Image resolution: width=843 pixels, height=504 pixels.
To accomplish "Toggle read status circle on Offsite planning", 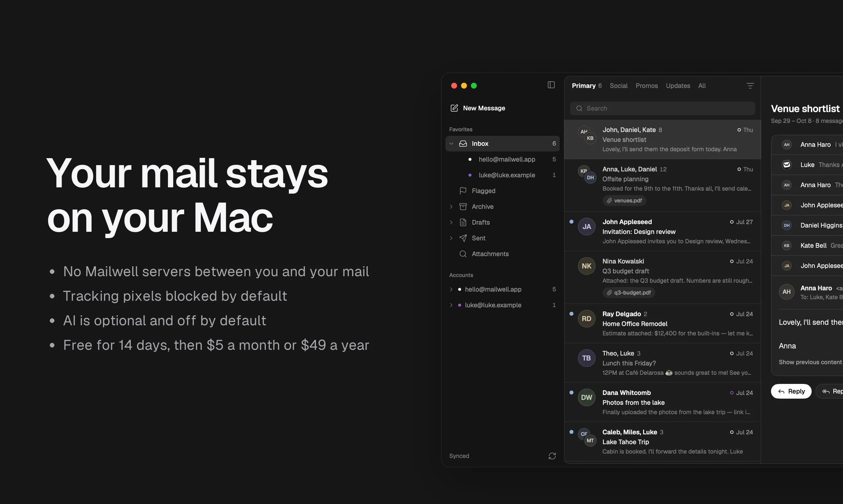I will (x=739, y=169).
